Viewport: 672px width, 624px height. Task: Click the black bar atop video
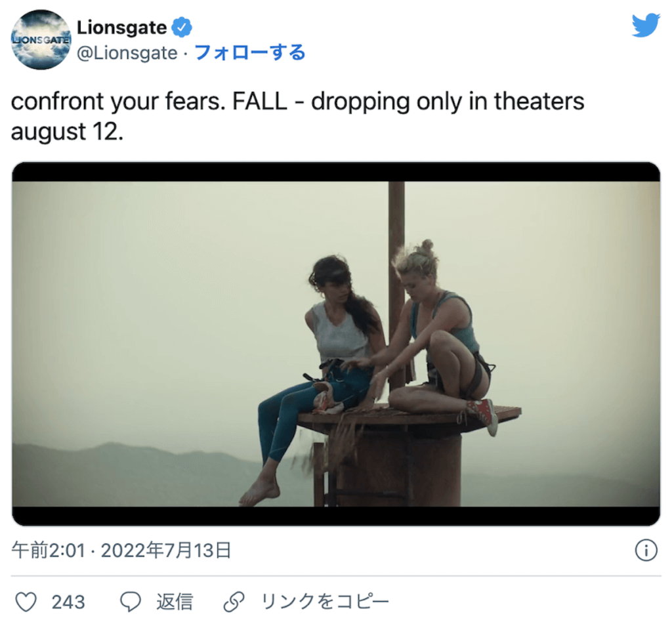(336, 172)
